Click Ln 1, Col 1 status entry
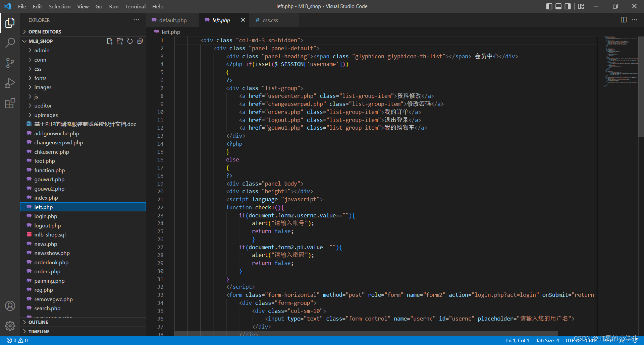Screen dimensions: 644x345 (x=517, y=341)
